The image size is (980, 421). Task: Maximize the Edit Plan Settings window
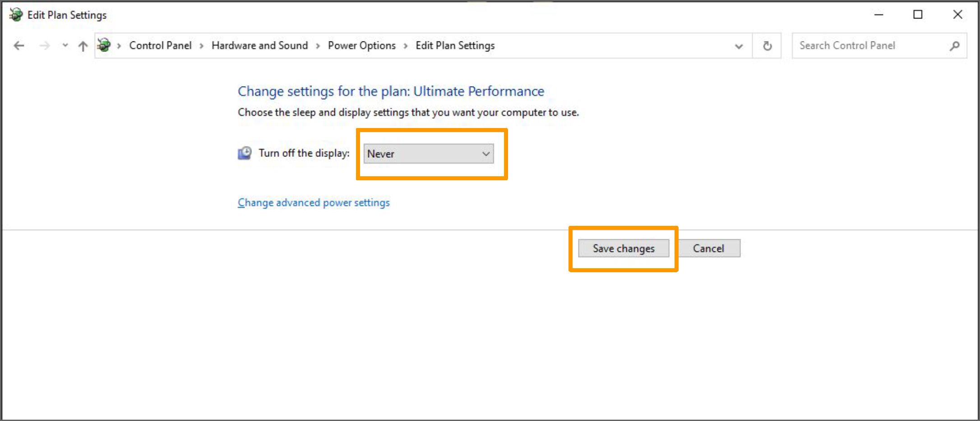click(918, 15)
